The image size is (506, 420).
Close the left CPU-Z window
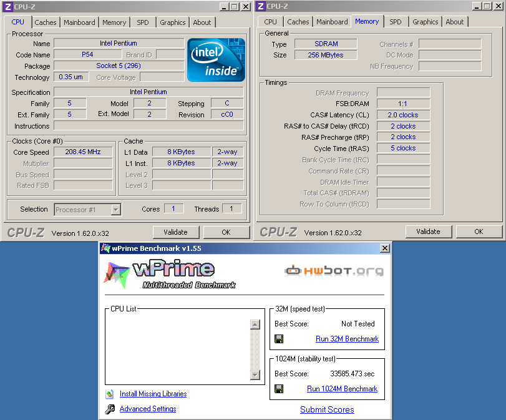point(246,6)
